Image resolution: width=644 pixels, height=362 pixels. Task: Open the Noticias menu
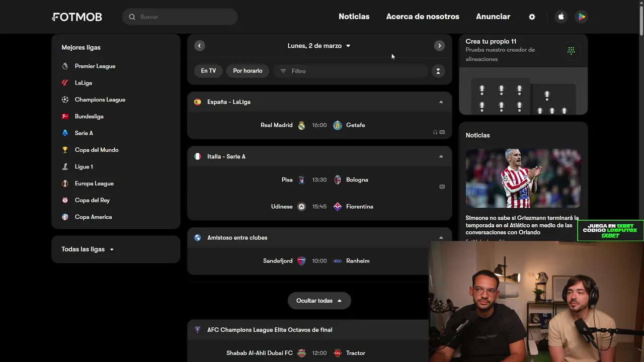pyautogui.click(x=354, y=17)
